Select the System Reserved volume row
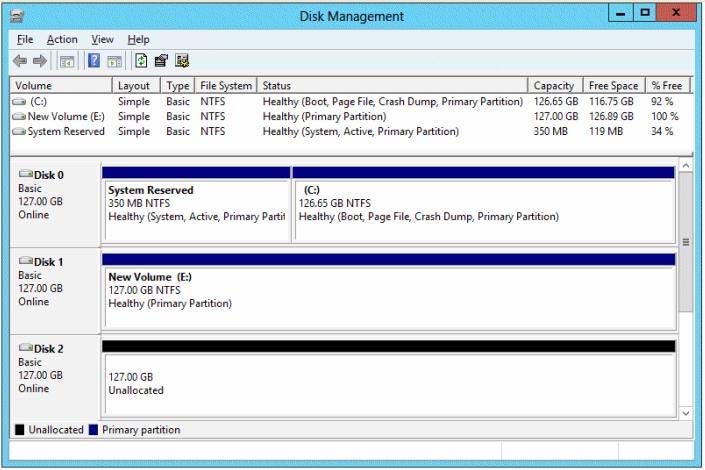The image size is (705, 470). point(351,131)
